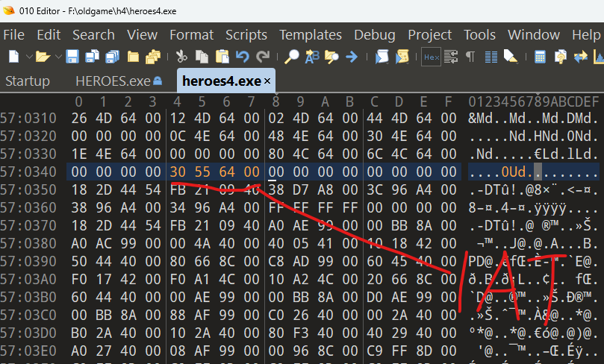The height and width of the screenshot is (364, 604).
Task: Click address 57:0340 in the offset column
Action: click(28, 172)
